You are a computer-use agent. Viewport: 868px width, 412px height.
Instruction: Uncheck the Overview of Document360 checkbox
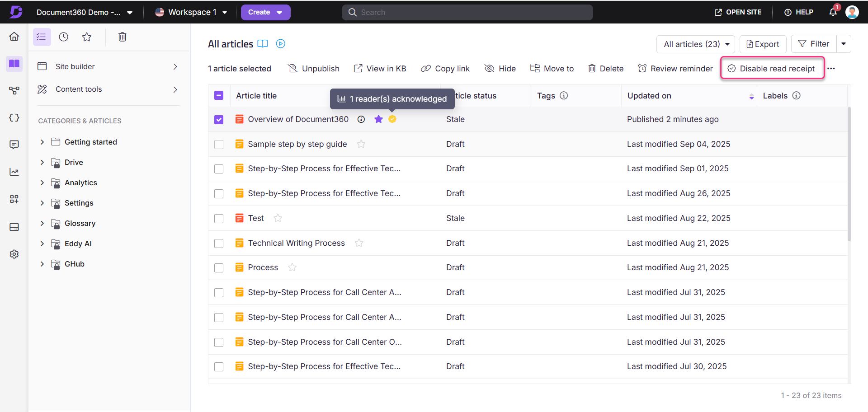(x=219, y=120)
